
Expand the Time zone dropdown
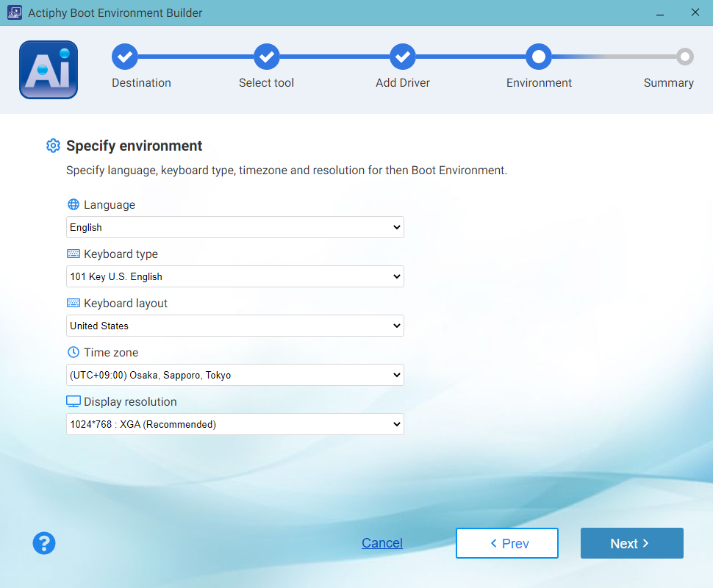pos(234,375)
